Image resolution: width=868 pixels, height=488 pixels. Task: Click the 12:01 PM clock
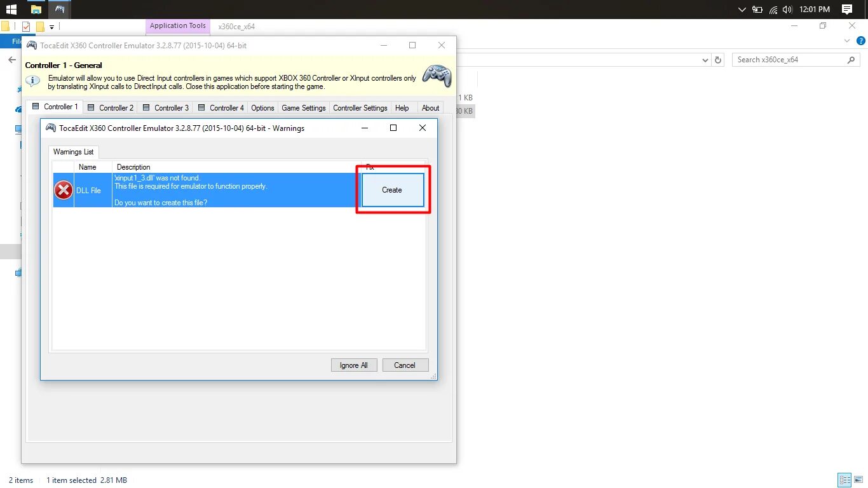tap(815, 10)
